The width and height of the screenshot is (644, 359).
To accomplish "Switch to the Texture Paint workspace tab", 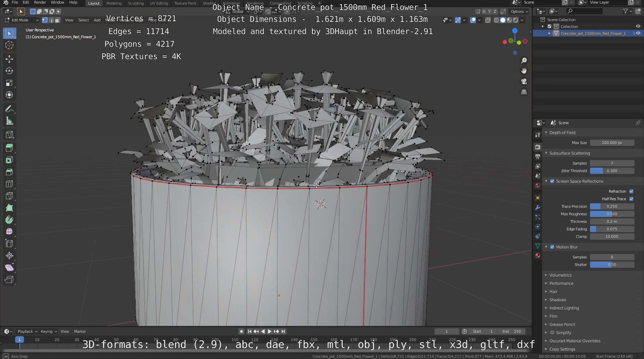I will pyautogui.click(x=185, y=3).
